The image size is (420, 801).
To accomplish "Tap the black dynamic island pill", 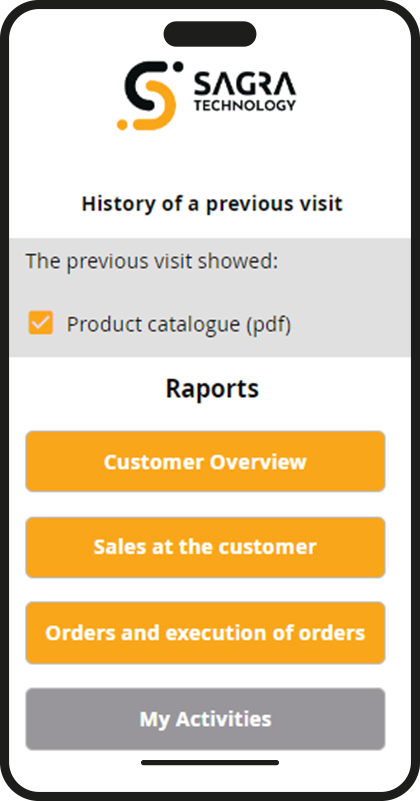I will coord(210,34).
